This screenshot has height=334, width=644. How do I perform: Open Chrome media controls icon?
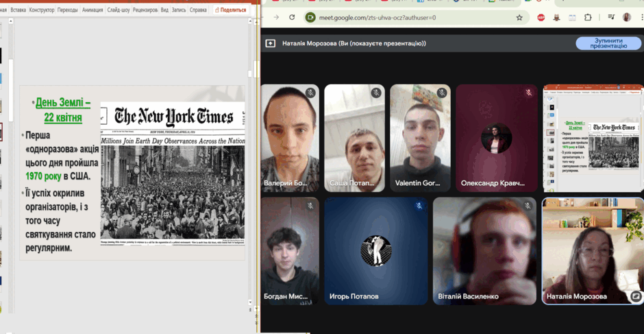click(611, 17)
